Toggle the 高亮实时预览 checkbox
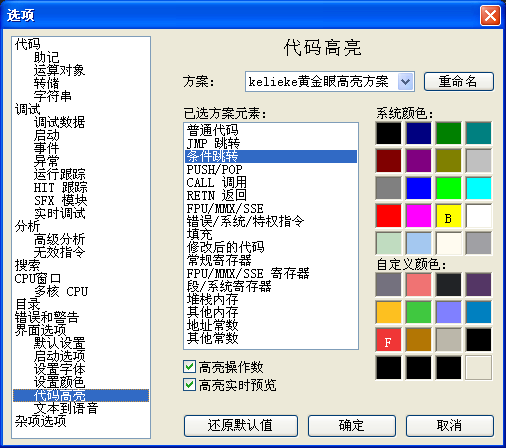 coord(189,384)
